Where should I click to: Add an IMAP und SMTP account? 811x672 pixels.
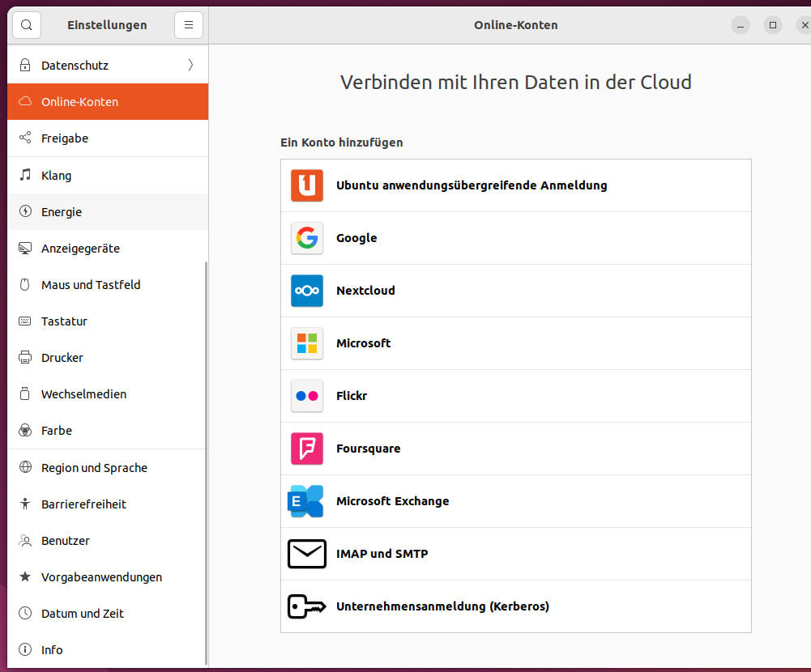(x=515, y=554)
